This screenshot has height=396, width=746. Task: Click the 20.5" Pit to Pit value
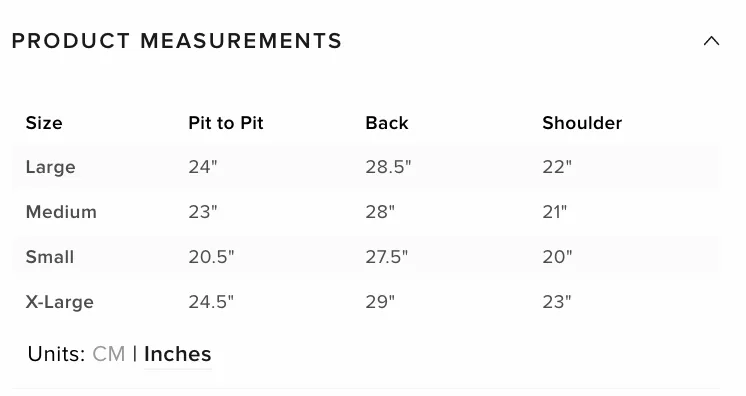pyautogui.click(x=211, y=257)
